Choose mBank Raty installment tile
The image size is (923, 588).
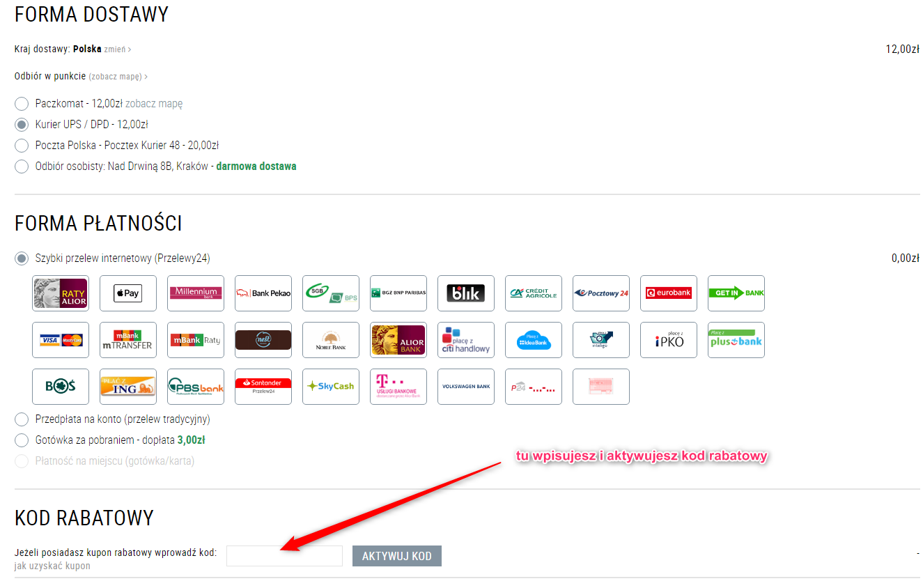point(196,340)
